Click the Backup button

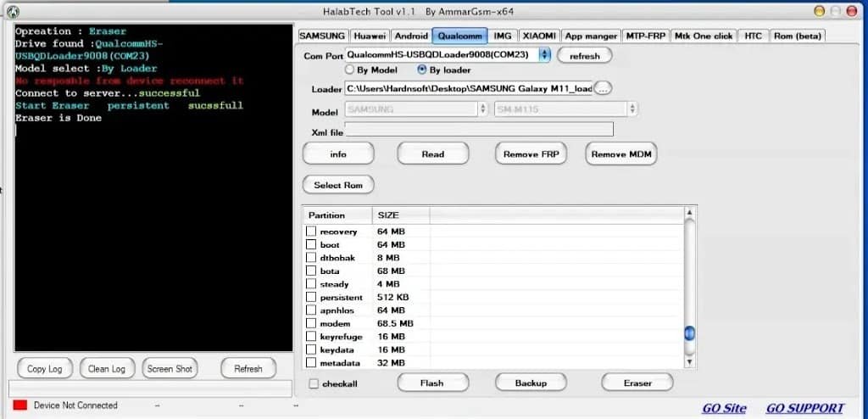(531, 383)
